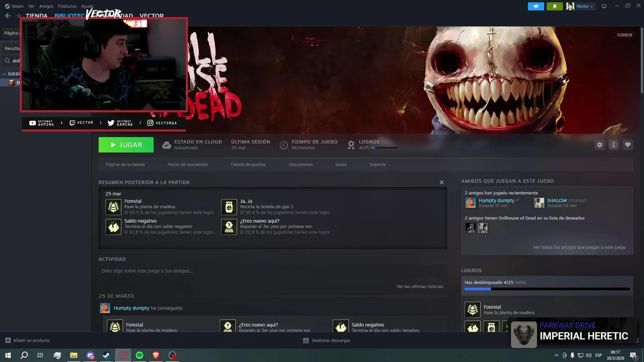
Task: Open the Discusiones tab
Action: click(x=300, y=164)
